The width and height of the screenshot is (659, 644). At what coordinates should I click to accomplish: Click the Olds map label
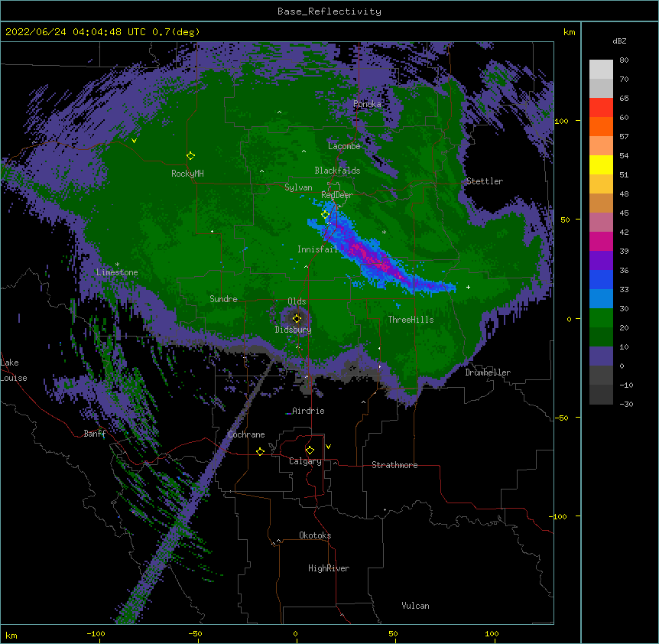click(297, 301)
